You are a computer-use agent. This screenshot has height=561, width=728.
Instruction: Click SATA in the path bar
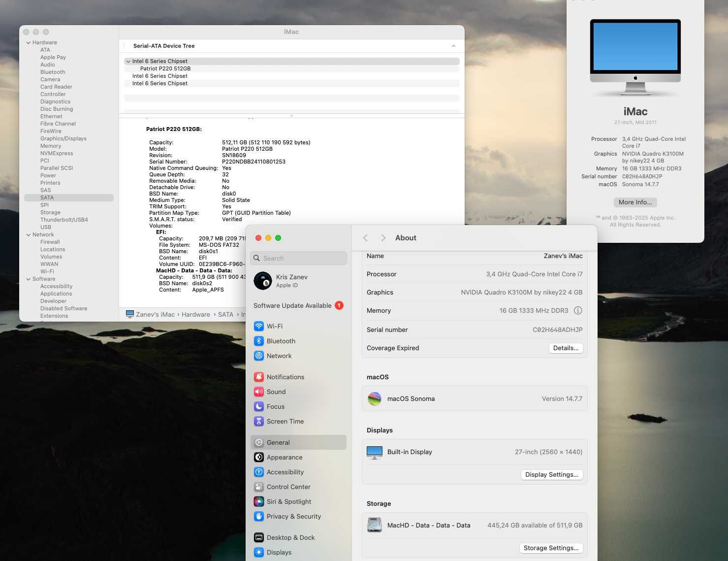coord(225,314)
